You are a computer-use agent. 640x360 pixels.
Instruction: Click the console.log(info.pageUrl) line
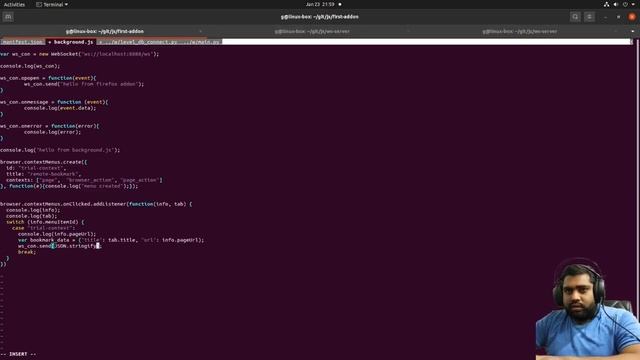pos(57,234)
